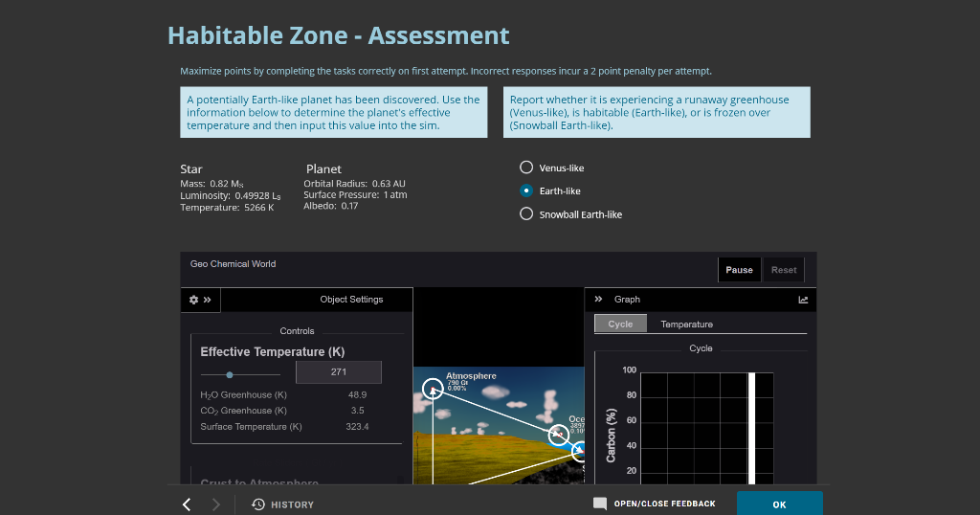
Task: Click the Atmosphere reservoir node
Action: (x=433, y=389)
